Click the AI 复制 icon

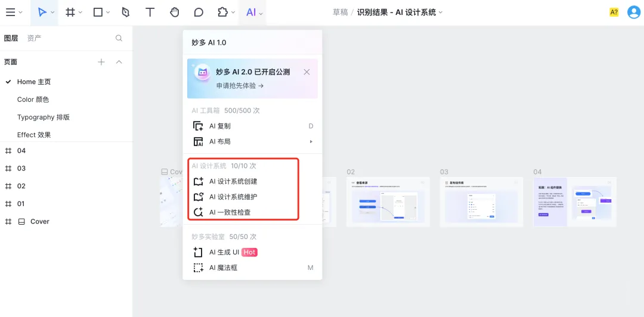(199, 126)
